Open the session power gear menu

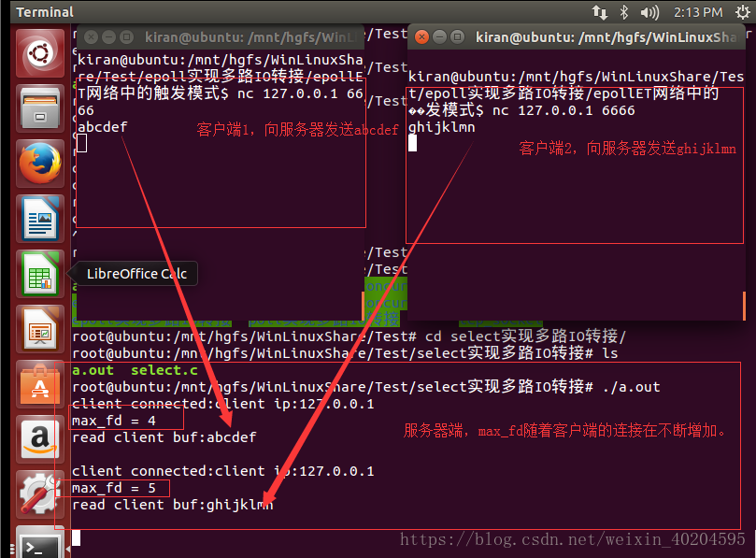click(x=743, y=12)
